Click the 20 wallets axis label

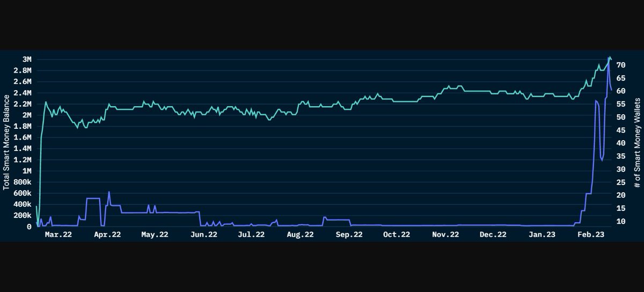point(621,195)
